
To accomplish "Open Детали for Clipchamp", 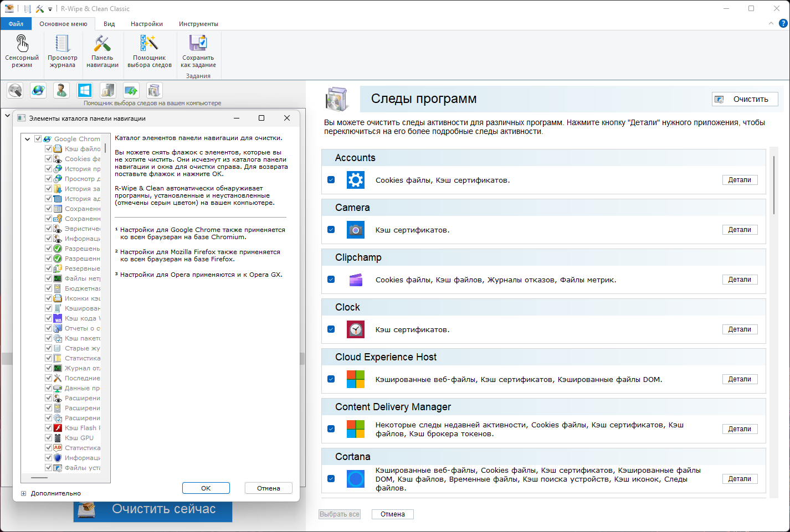I will pyautogui.click(x=740, y=280).
